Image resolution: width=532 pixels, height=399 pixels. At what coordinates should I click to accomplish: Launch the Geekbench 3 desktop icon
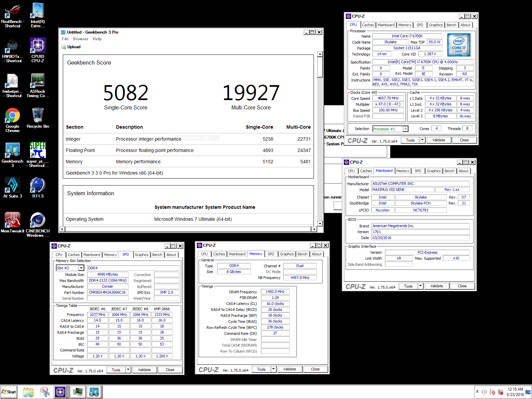pos(13,155)
